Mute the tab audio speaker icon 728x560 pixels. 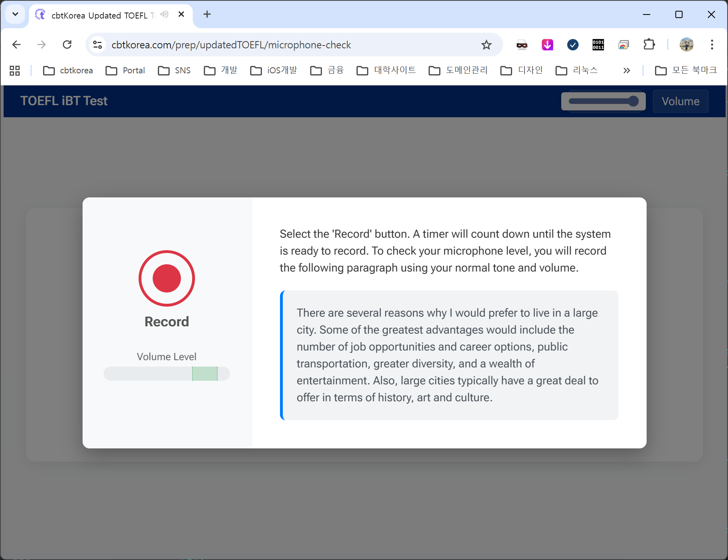[x=164, y=15]
